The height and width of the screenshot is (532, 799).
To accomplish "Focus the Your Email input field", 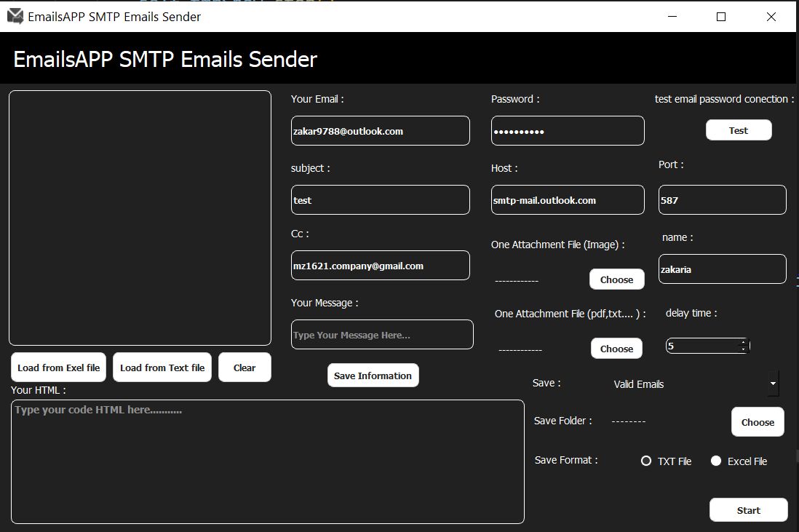I will 380,131.
